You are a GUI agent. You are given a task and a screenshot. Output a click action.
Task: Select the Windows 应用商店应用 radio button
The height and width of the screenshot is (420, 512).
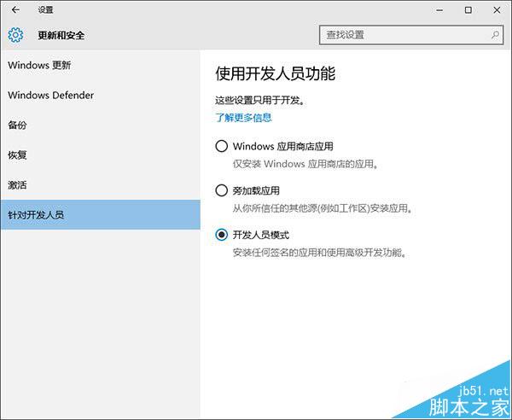(x=221, y=146)
